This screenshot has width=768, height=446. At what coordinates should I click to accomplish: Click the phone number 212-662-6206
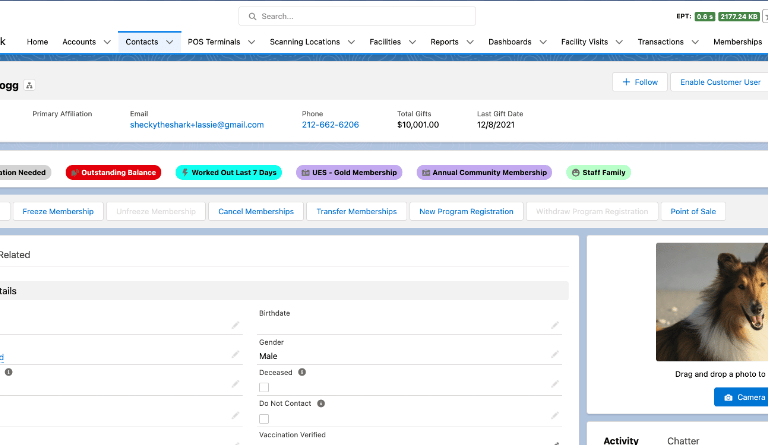pos(330,125)
